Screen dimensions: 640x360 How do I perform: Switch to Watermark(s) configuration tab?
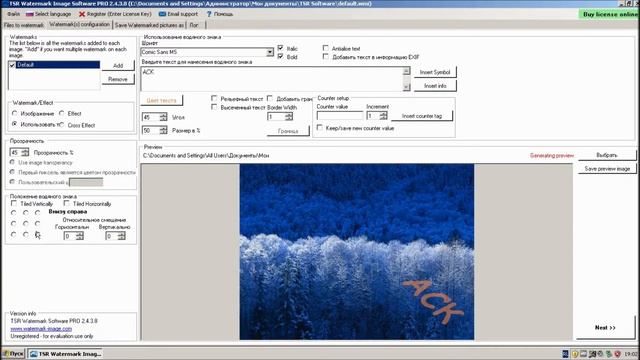coord(79,24)
